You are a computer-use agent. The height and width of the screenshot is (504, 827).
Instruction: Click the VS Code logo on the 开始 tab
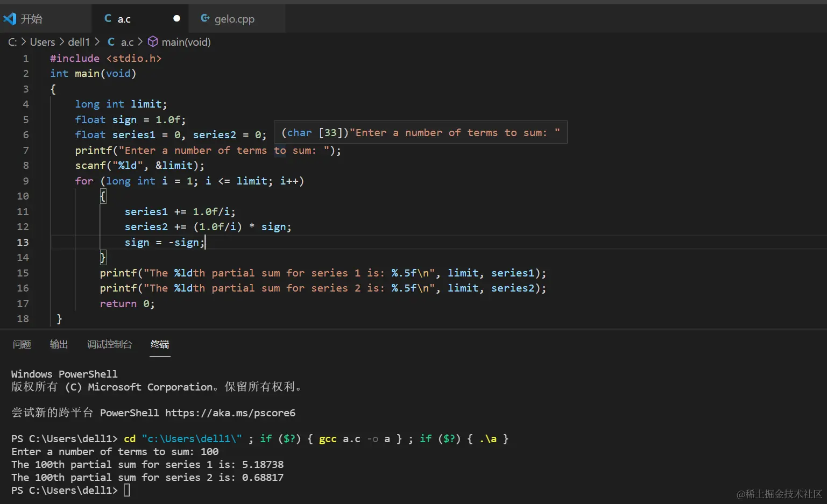pos(10,19)
